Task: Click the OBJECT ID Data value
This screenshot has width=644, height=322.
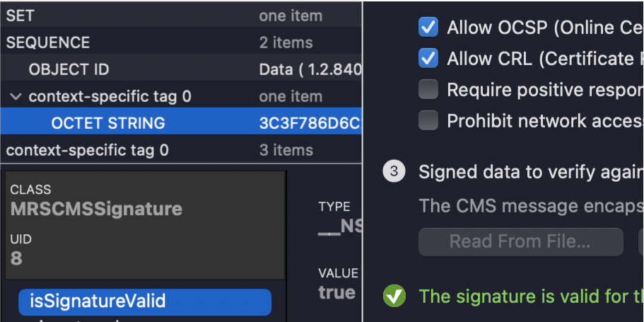Action: tap(310, 70)
